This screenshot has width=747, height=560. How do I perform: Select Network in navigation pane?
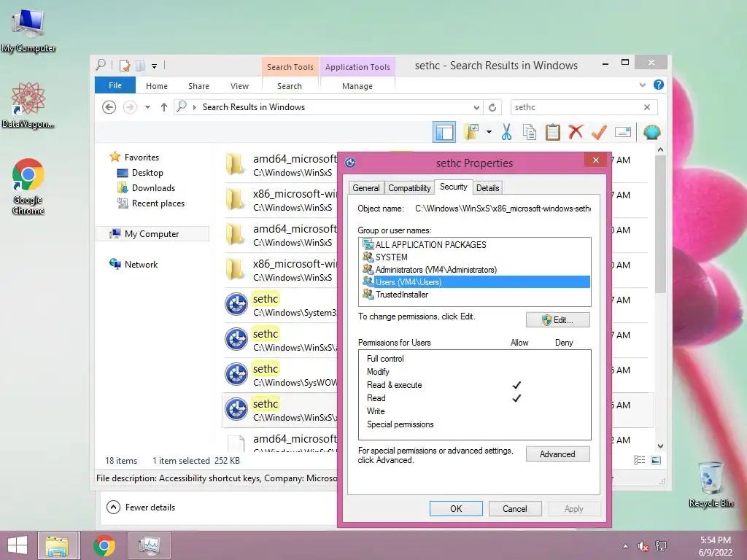141,265
